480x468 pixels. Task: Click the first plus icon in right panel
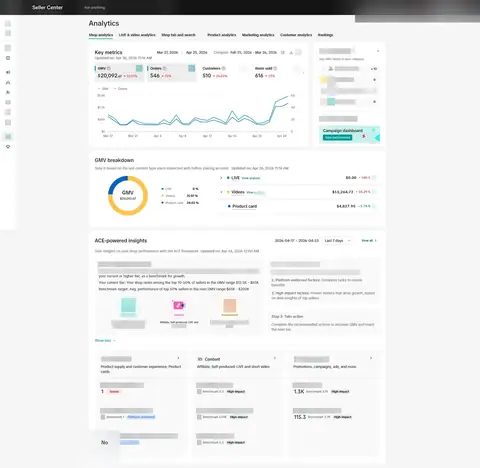374,80
